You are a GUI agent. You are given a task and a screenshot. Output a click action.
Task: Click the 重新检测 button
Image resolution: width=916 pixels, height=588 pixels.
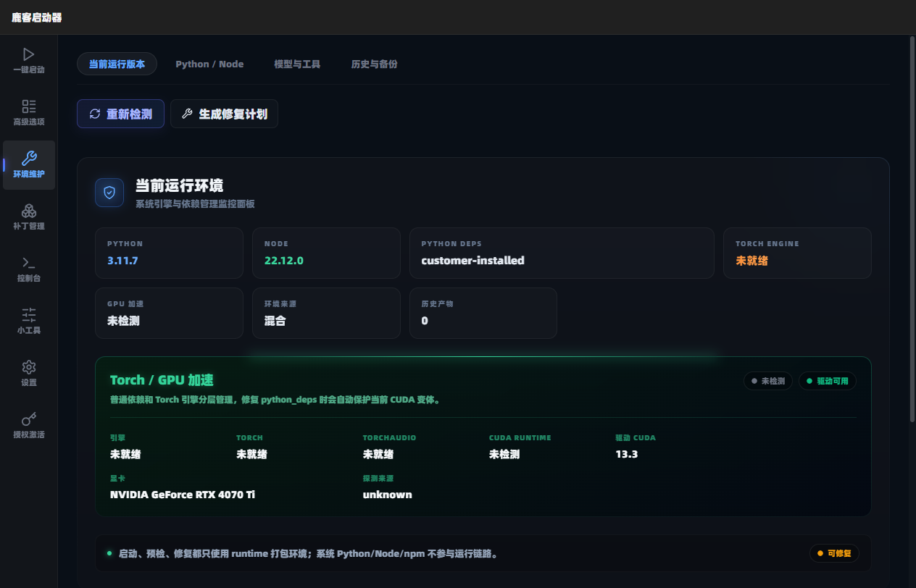coord(120,114)
